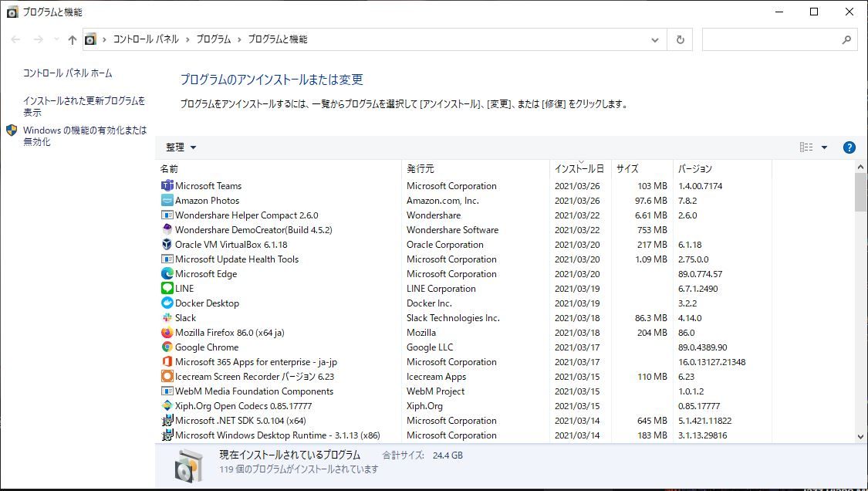
Task: Click the Wondershare Helper Compact icon
Action: 167,215
